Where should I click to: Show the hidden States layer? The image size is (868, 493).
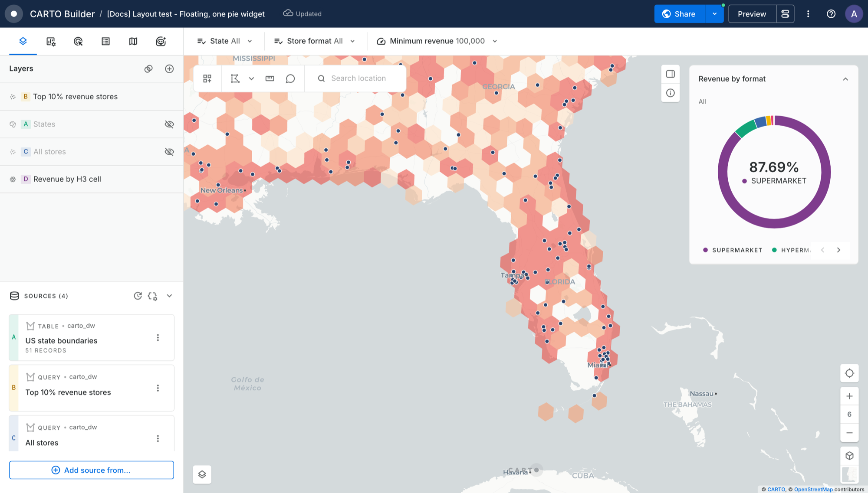tap(169, 124)
